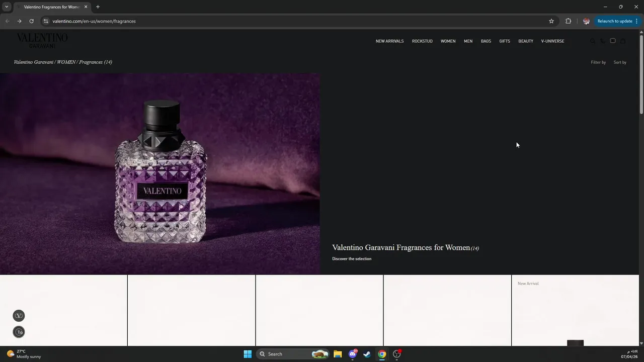Open the Sort by dropdown
The image size is (644, 362).
click(x=620, y=62)
